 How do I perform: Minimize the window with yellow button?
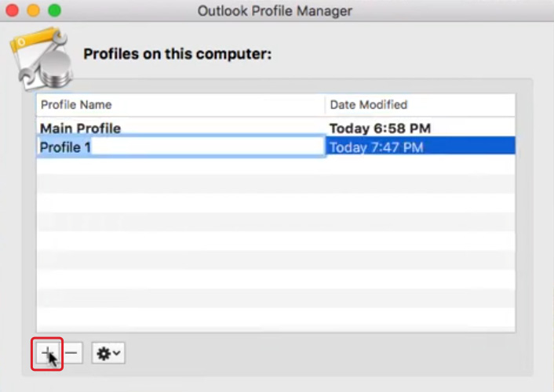[x=34, y=10]
